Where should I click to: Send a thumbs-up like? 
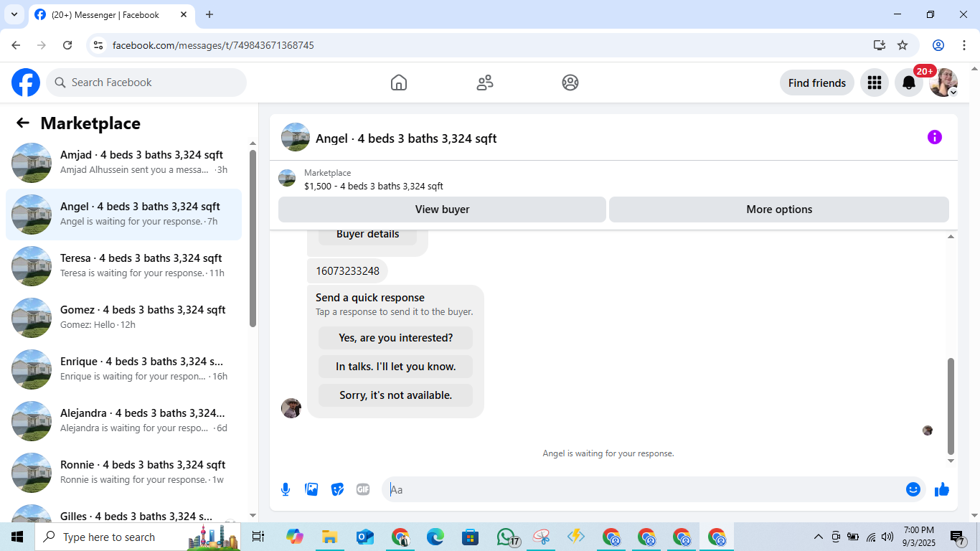[x=942, y=489]
